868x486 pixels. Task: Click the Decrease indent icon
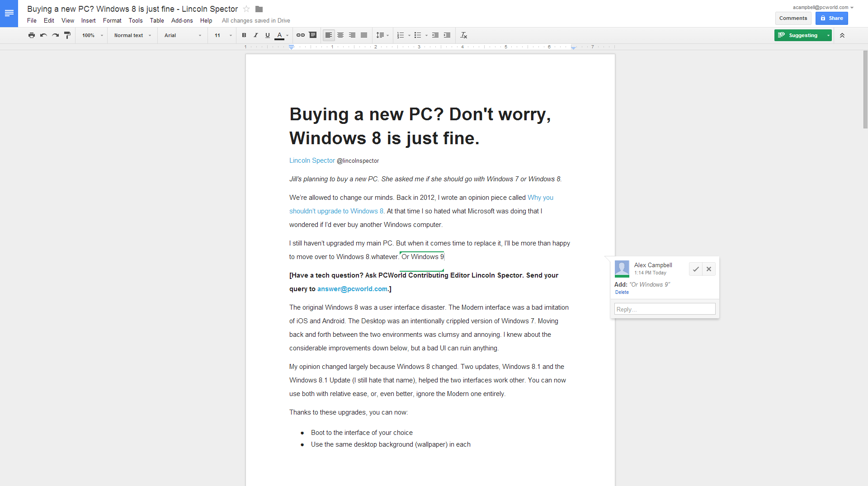435,35
